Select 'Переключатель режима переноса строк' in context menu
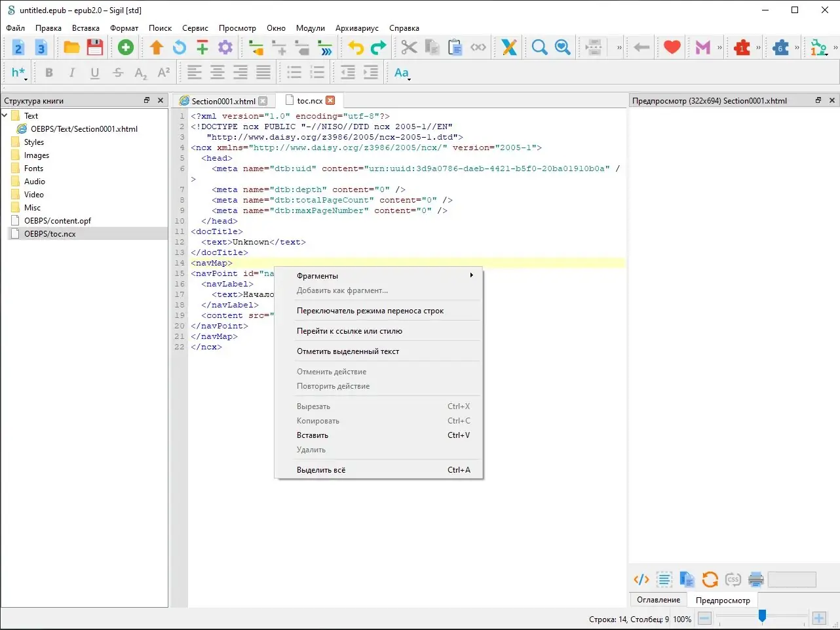 pos(370,311)
